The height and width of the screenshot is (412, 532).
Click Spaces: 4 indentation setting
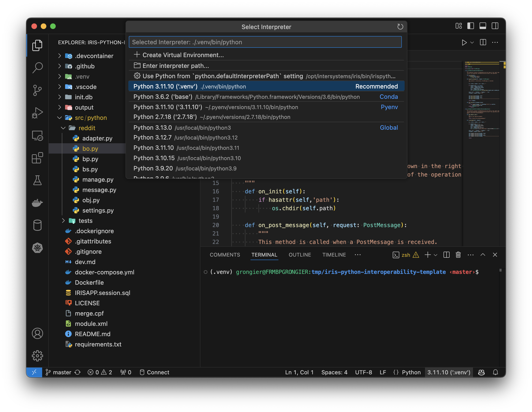click(334, 372)
